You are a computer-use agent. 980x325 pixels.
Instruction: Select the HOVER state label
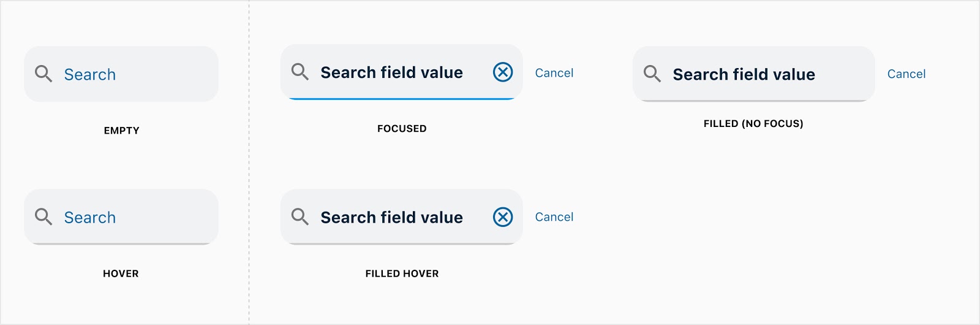[x=121, y=273]
